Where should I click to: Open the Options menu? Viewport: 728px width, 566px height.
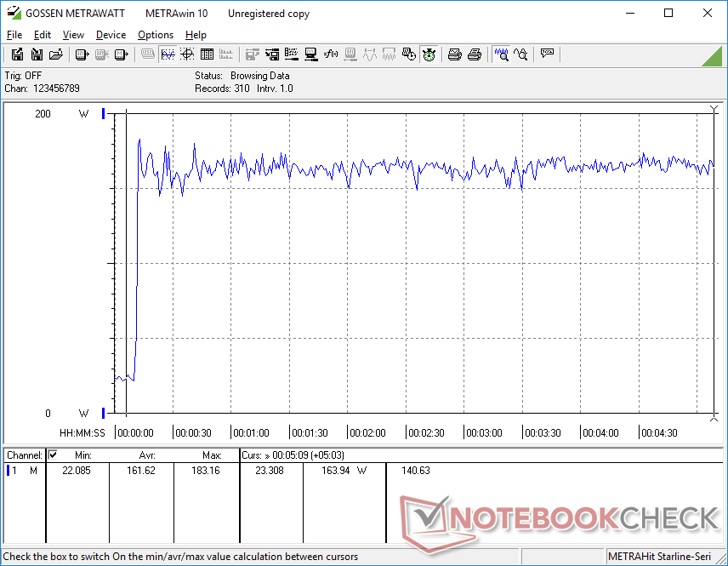(x=156, y=35)
